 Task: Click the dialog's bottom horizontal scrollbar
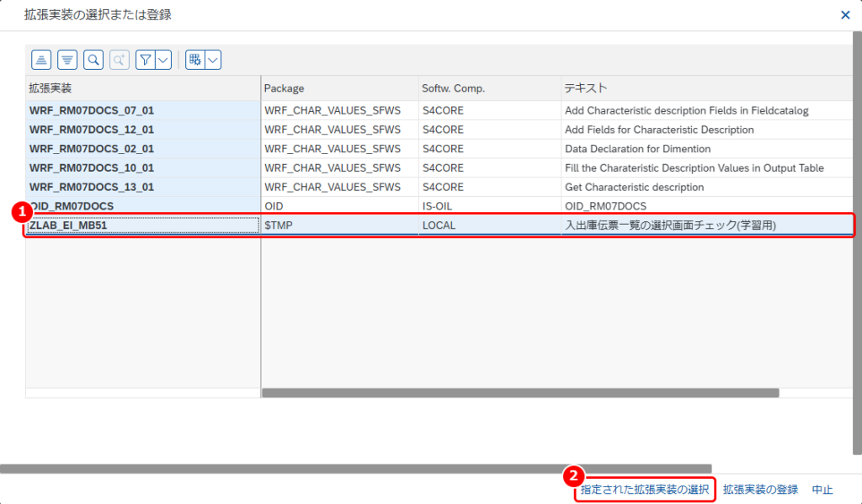pyautogui.click(x=356, y=469)
